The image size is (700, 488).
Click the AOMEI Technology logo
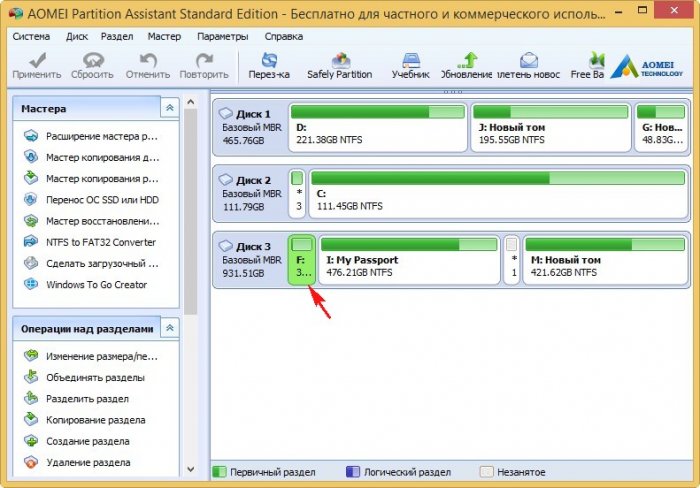click(646, 67)
